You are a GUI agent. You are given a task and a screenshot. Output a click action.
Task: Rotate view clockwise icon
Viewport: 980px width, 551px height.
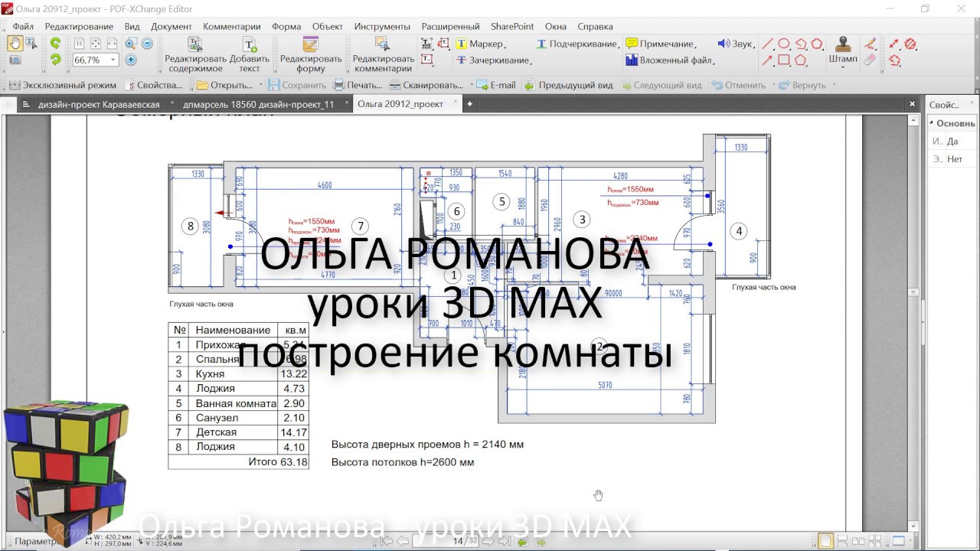pyautogui.click(x=56, y=59)
